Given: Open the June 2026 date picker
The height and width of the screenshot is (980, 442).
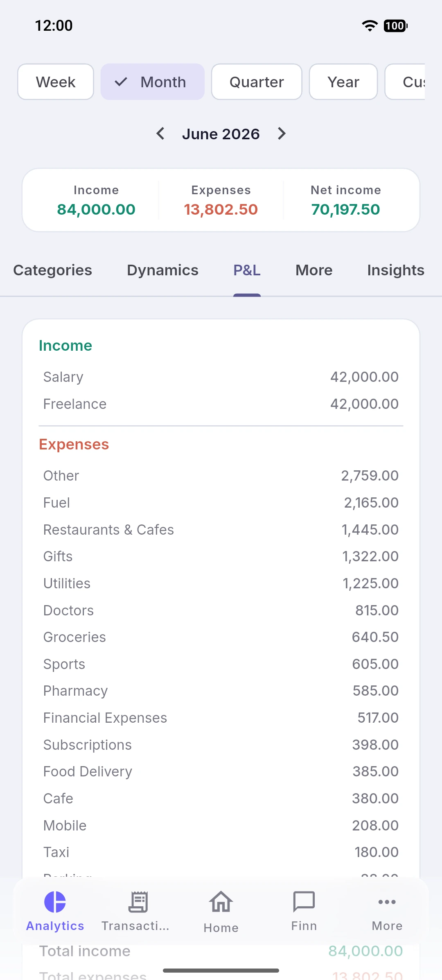Looking at the screenshot, I should point(221,134).
